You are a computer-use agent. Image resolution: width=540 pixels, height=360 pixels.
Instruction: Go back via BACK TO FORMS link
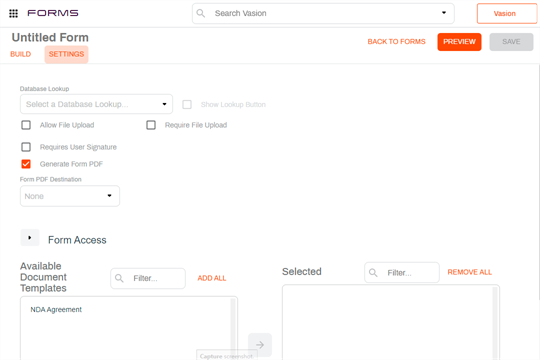click(x=396, y=42)
